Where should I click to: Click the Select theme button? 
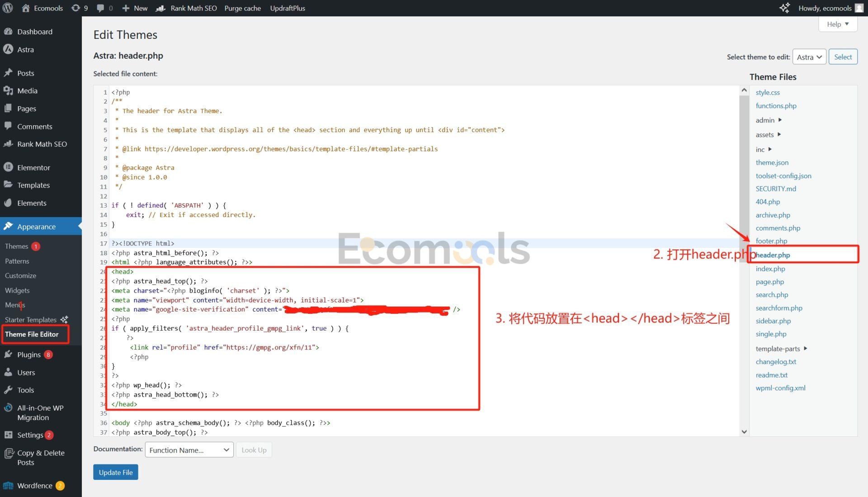843,57
